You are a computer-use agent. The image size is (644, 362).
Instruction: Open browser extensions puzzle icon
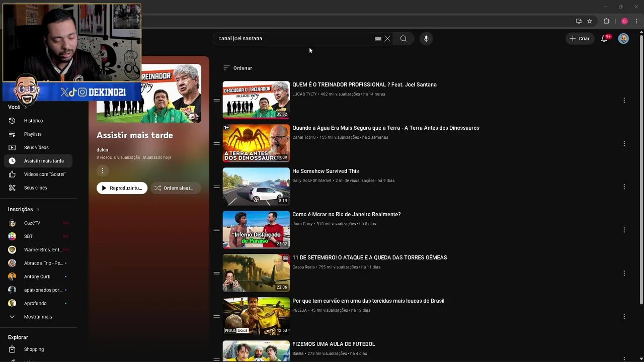point(606,21)
